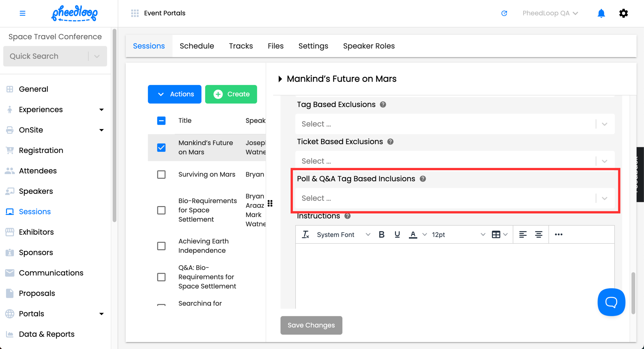Click the PheedLoop logo
Screen dimensions: 644x349
click(x=75, y=13)
